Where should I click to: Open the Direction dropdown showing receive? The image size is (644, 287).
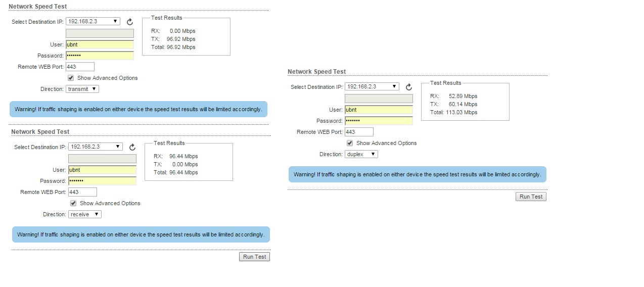[85, 214]
